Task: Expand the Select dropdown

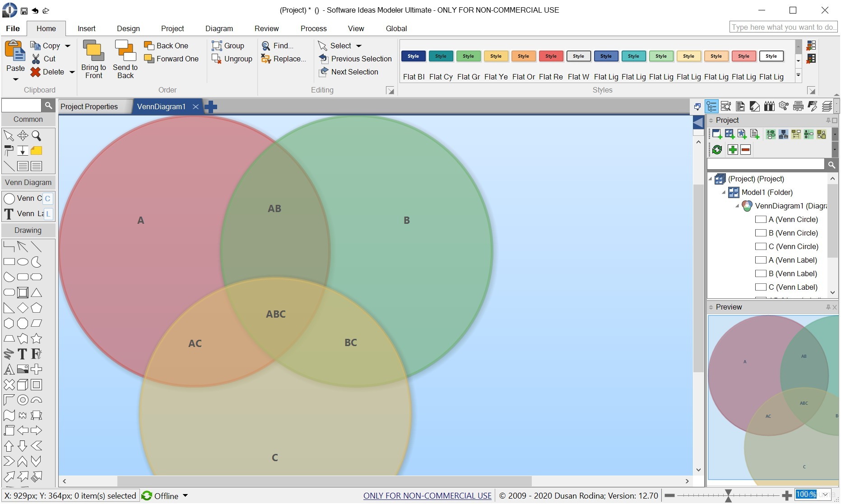Action: tap(359, 46)
